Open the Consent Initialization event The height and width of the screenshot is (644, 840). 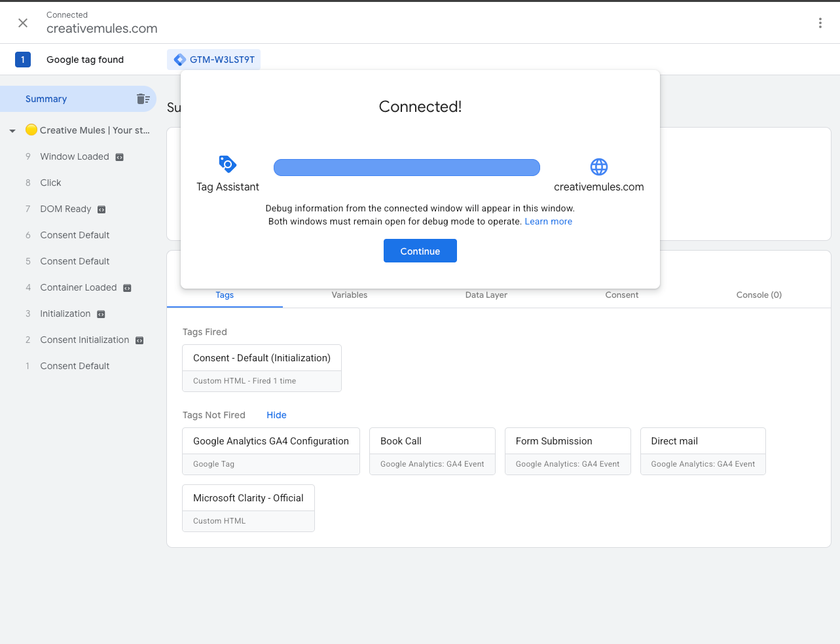84,340
